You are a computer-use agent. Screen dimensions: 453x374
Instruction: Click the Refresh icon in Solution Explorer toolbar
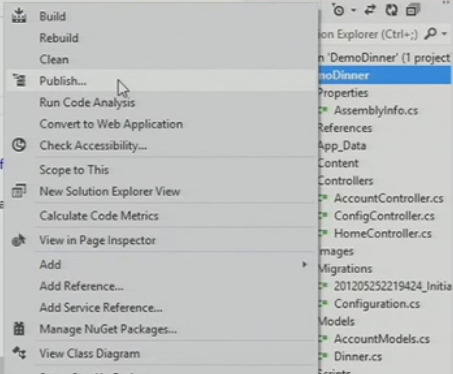click(x=392, y=10)
